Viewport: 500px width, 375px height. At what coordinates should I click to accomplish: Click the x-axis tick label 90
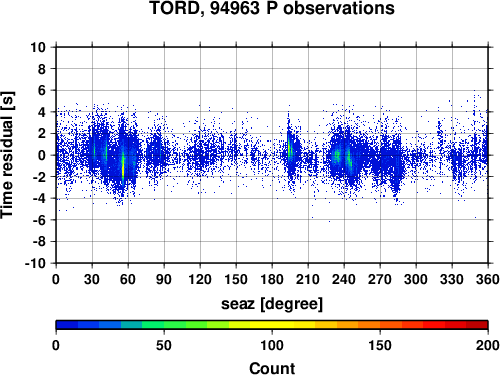[x=164, y=279]
